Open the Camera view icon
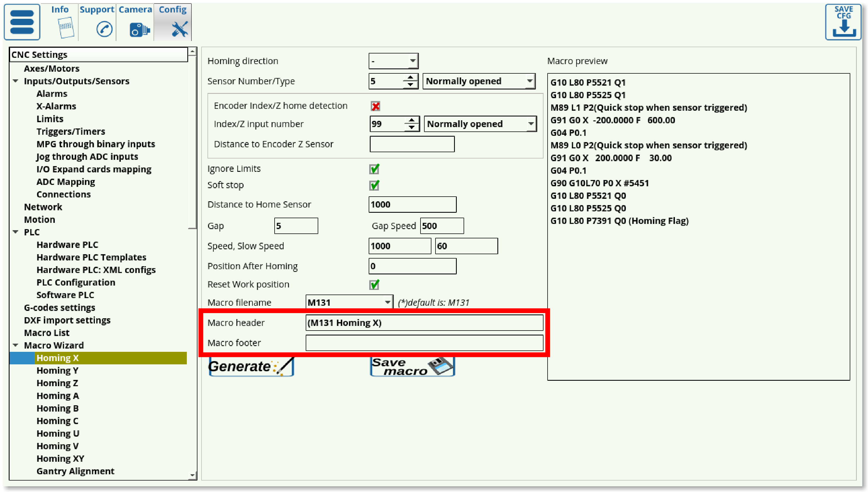This screenshot has width=868, height=492. [x=139, y=30]
